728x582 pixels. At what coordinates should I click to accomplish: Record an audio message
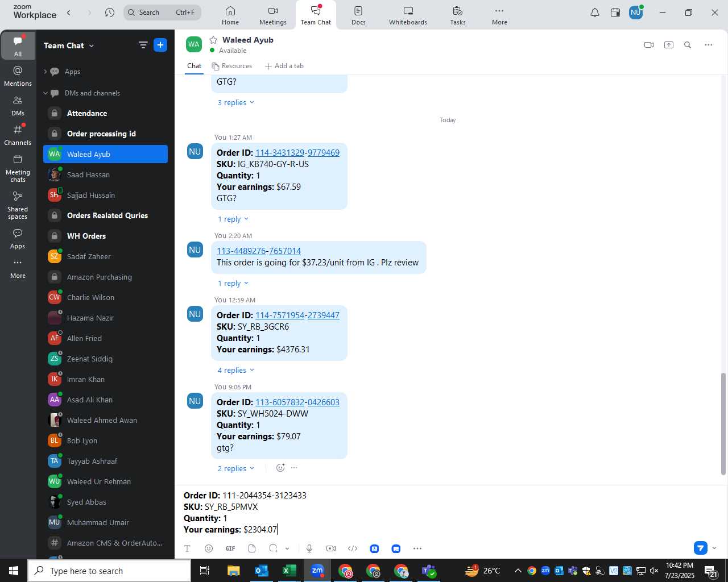309,548
